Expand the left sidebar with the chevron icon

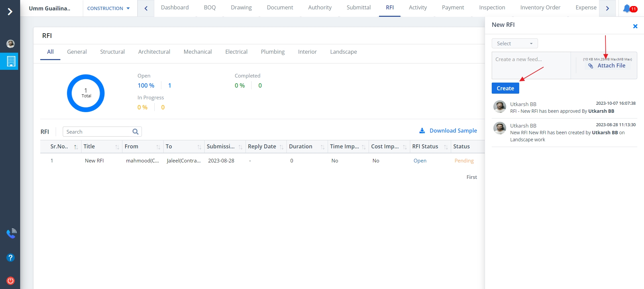[x=10, y=12]
